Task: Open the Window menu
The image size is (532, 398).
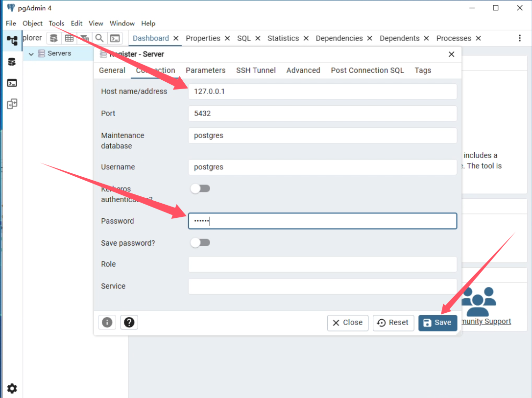Action: click(122, 23)
